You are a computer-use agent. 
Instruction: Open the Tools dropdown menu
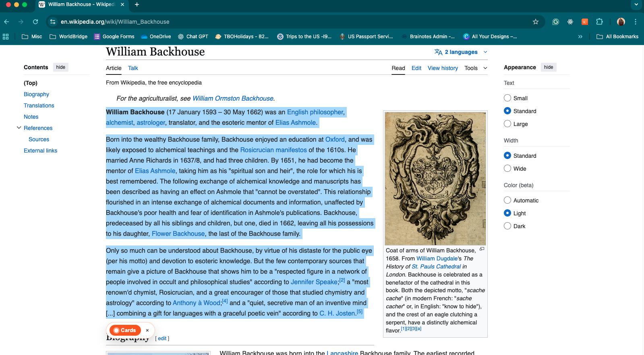tap(476, 68)
